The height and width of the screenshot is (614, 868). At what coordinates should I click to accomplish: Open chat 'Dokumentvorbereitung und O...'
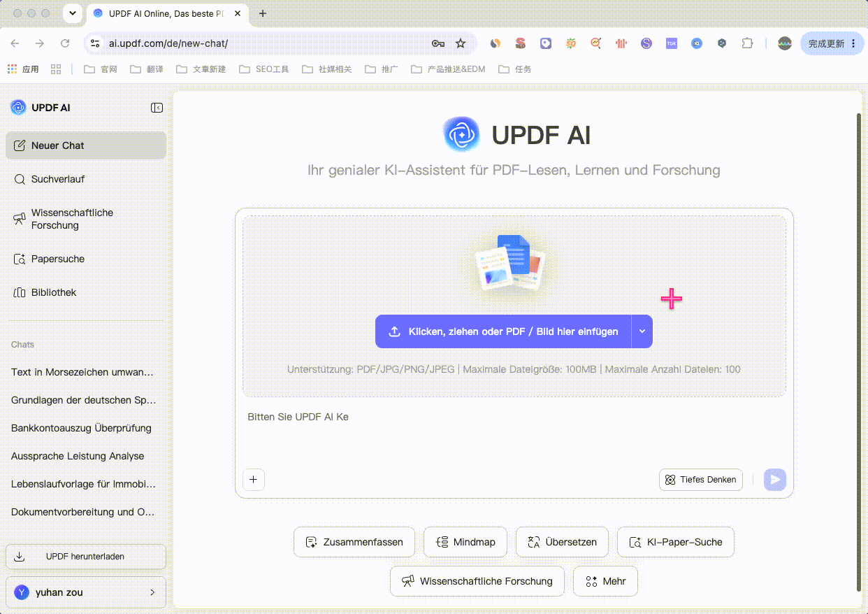pos(83,512)
